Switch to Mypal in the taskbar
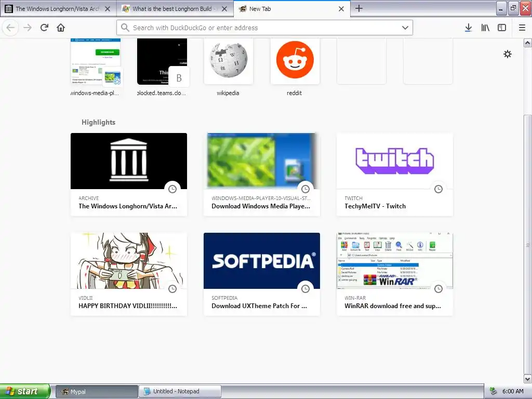 point(97,392)
